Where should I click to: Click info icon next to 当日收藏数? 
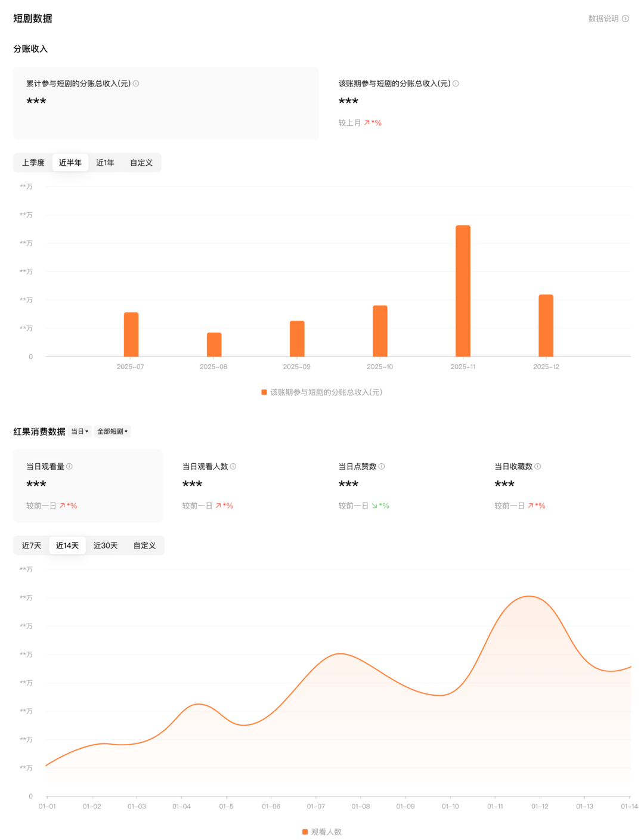coord(537,466)
